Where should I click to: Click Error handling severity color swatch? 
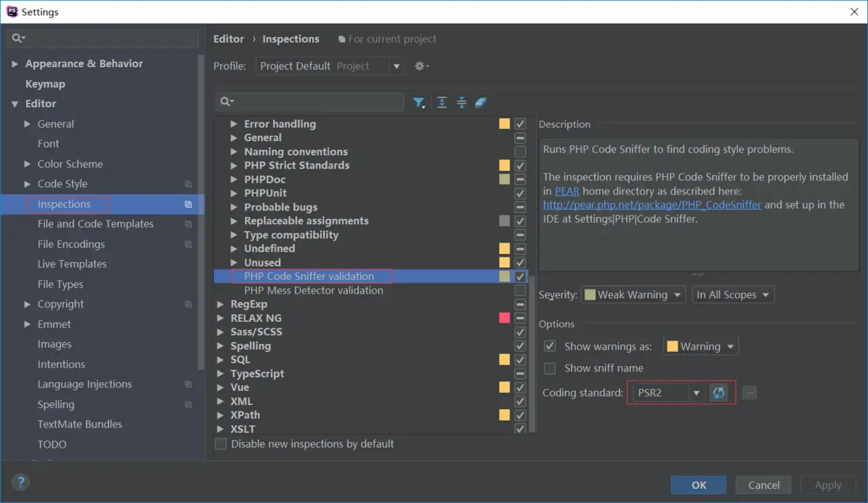[505, 124]
